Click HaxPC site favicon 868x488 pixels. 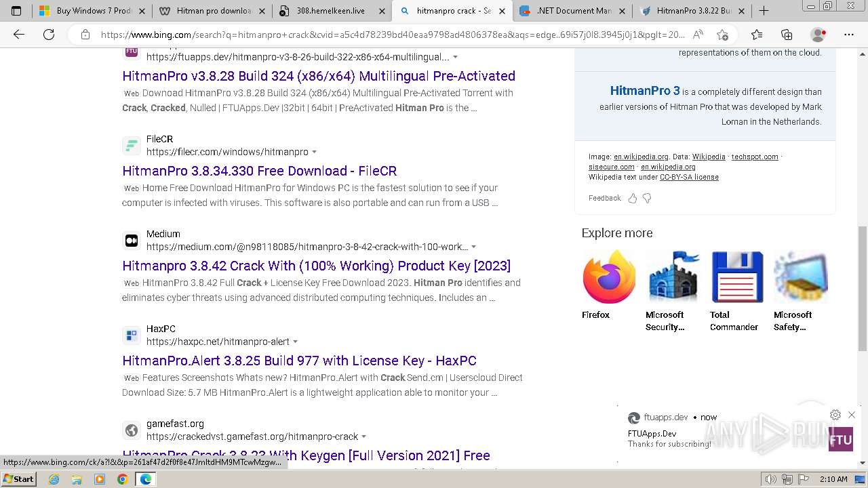(x=132, y=335)
